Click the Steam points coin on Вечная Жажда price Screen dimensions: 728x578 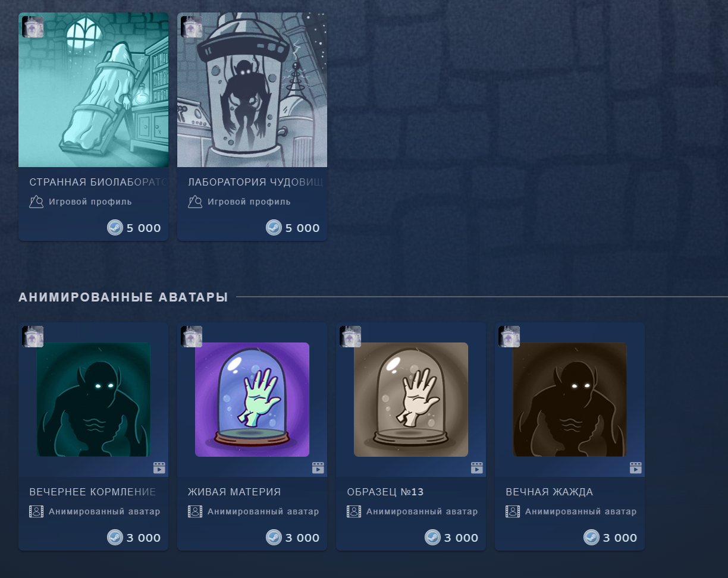tap(591, 538)
